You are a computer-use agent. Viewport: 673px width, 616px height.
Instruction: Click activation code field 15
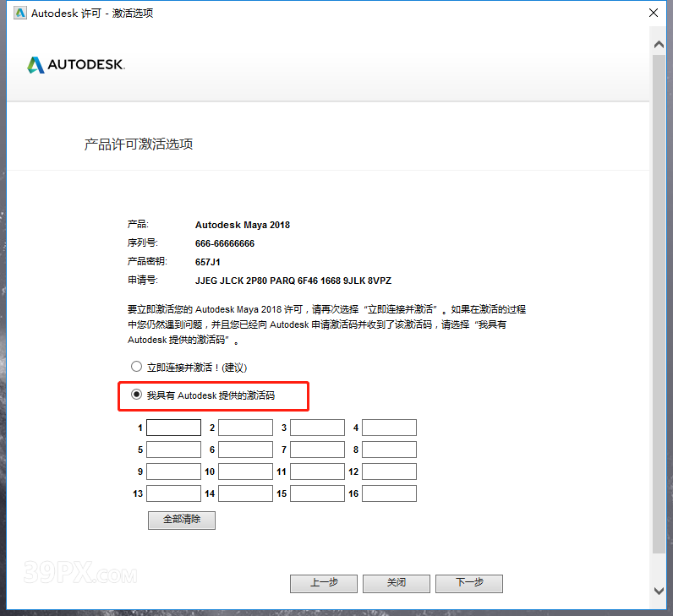[x=318, y=493]
